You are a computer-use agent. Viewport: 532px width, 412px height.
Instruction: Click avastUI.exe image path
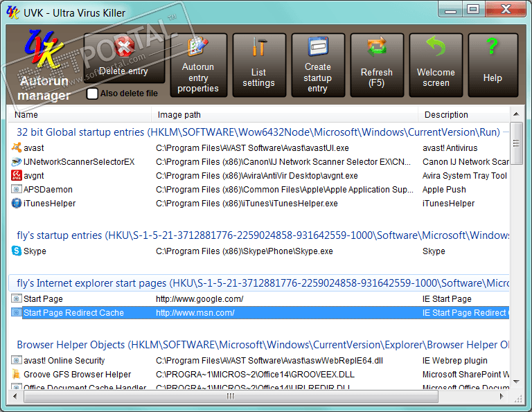tap(252, 148)
